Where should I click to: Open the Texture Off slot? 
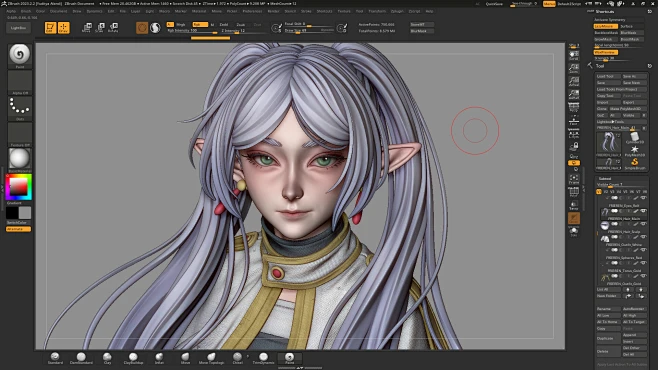(19, 134)
